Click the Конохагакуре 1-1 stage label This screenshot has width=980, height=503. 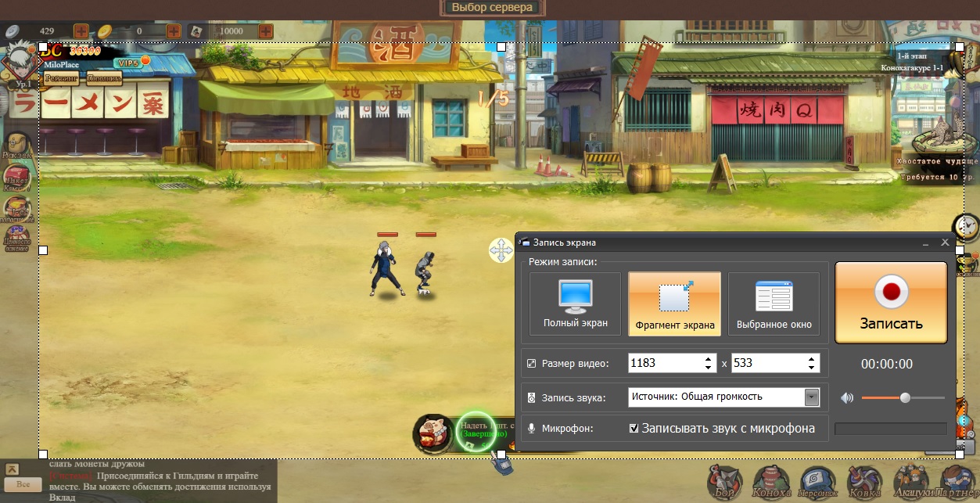[911, 69]
